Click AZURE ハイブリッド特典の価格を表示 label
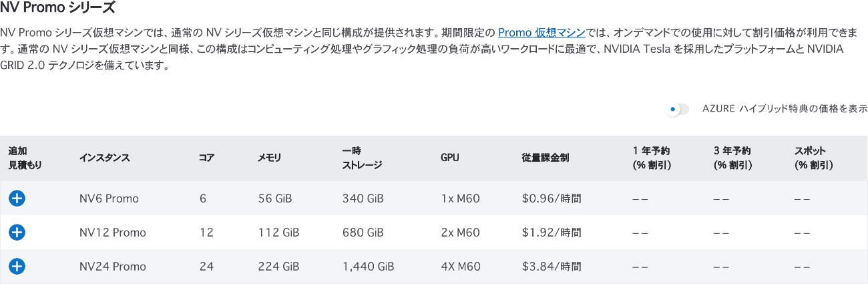The width and height of the screenshot is (868, 284). [785, 109]
